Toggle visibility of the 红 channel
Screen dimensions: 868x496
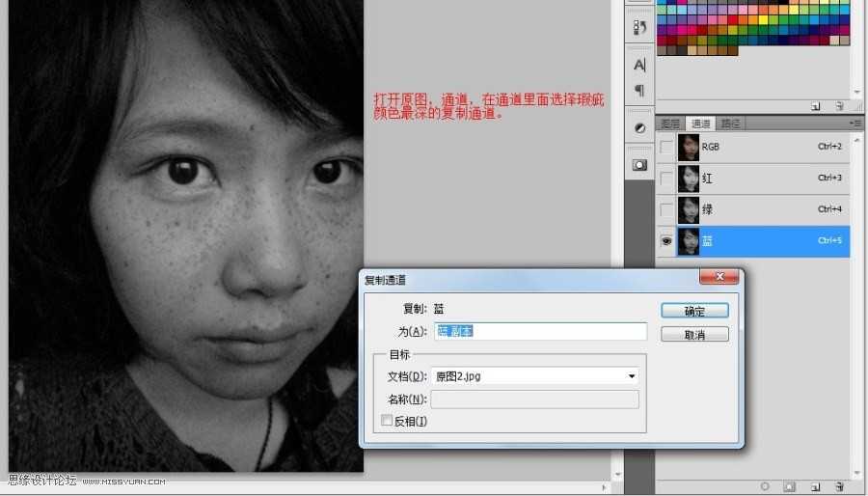(666, 179)
